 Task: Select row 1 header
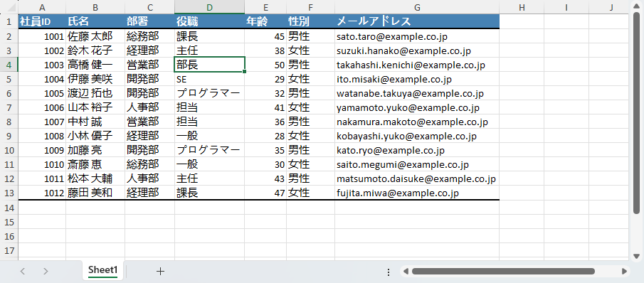point(9,21)
